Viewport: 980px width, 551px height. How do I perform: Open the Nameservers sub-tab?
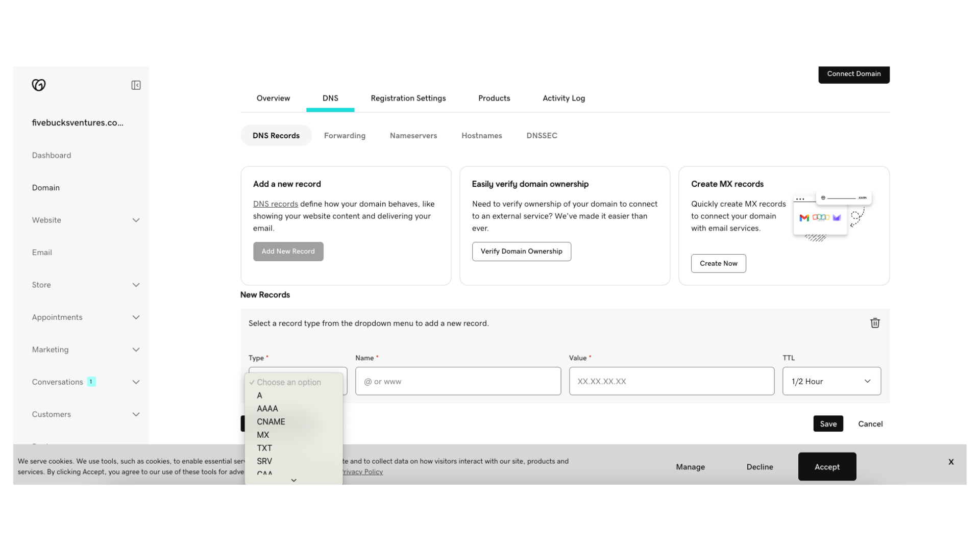413,136
